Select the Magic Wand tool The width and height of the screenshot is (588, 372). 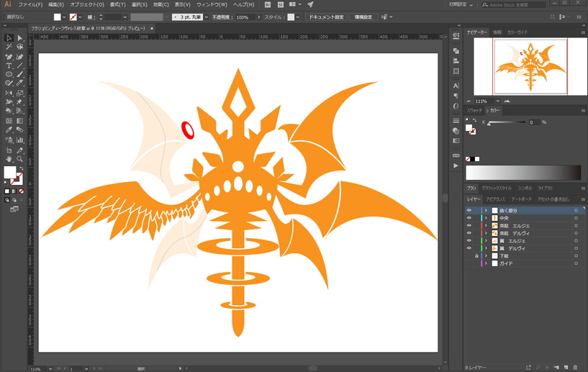pos(9,47)
